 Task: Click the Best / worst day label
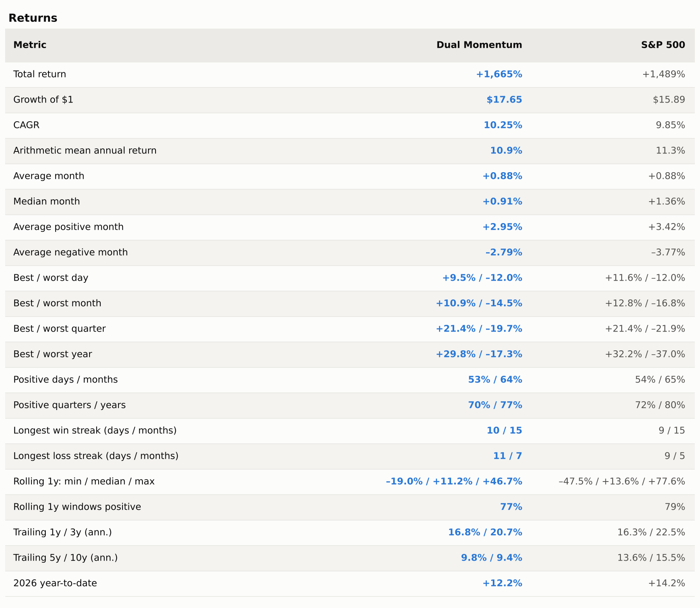pos(51,278)
